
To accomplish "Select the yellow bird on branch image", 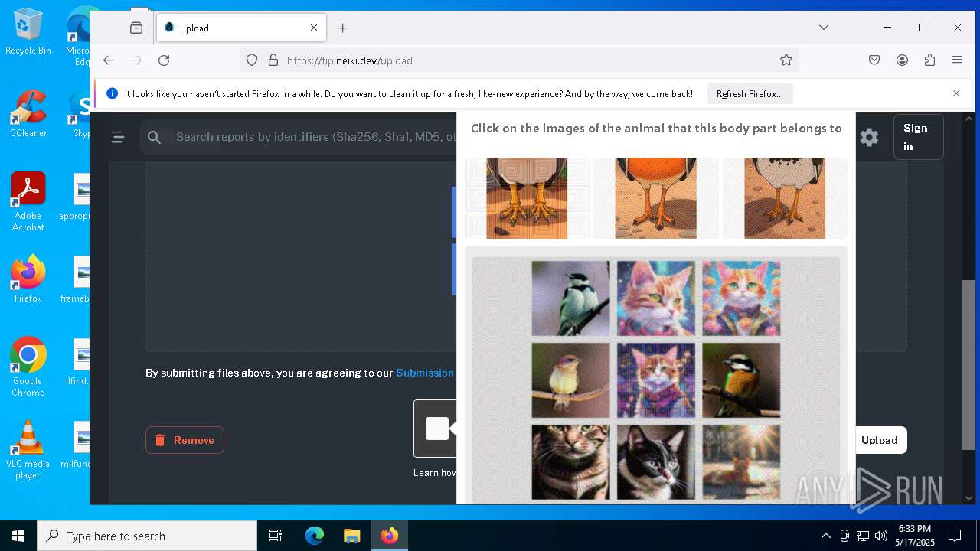I will click(571, 380).
